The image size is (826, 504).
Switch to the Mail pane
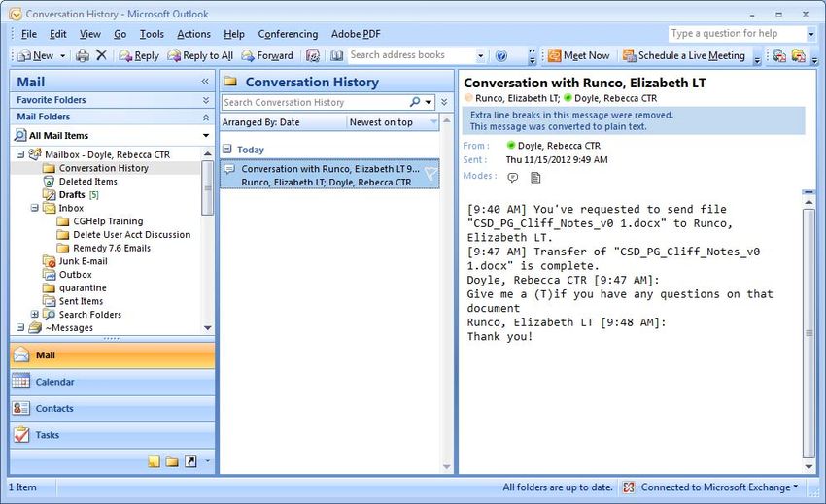click(x=112, y=355)
